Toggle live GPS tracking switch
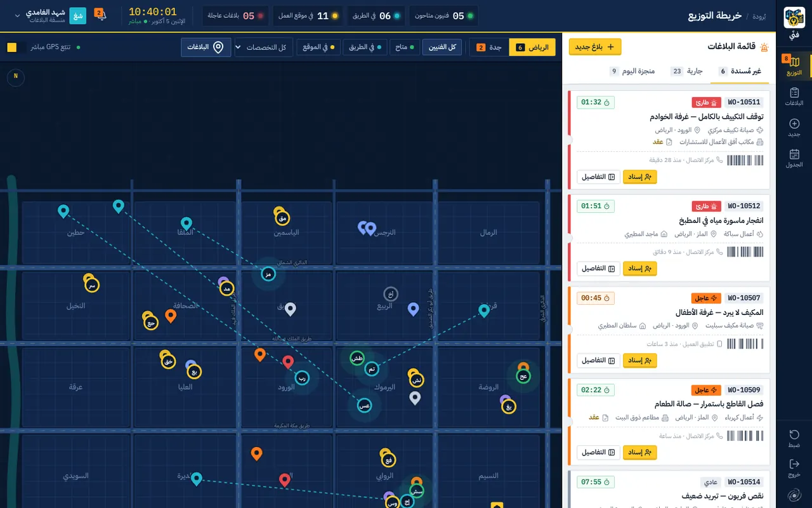The width and height of the screenshot is (812, 508). coord(16,48)
